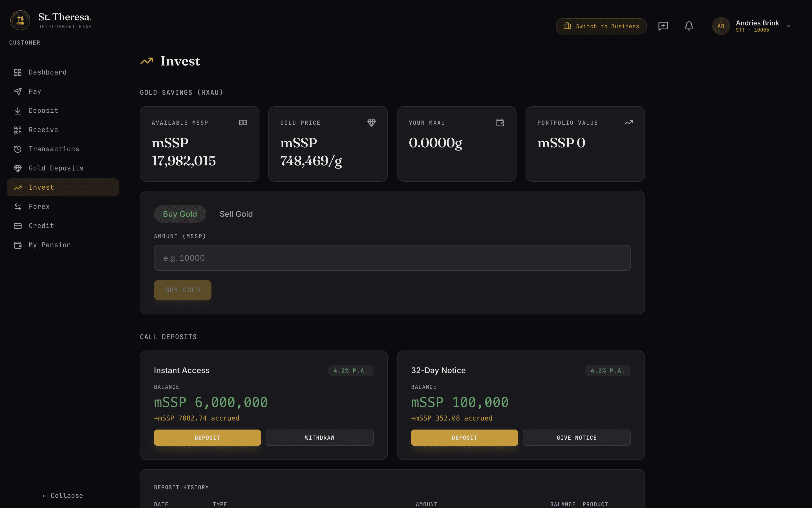Select the Buy Gold tab

point(180,214)
